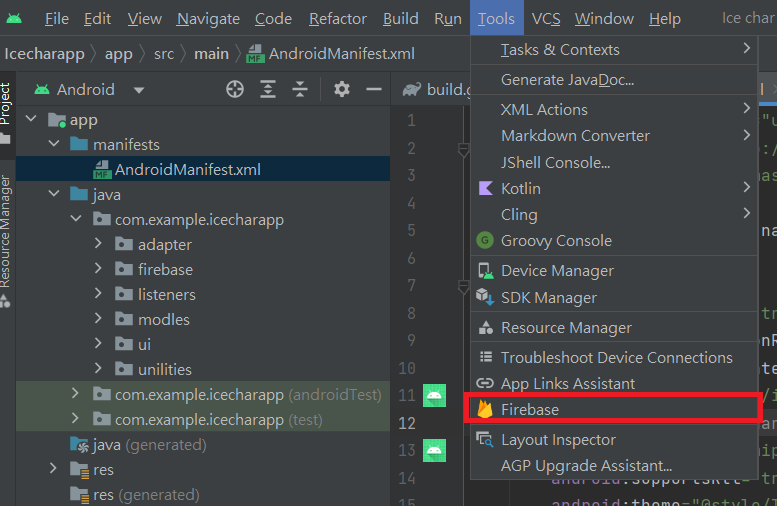Collapse the java folder
Viewport: 777px width, 506px height.
(x=54, y=193)
